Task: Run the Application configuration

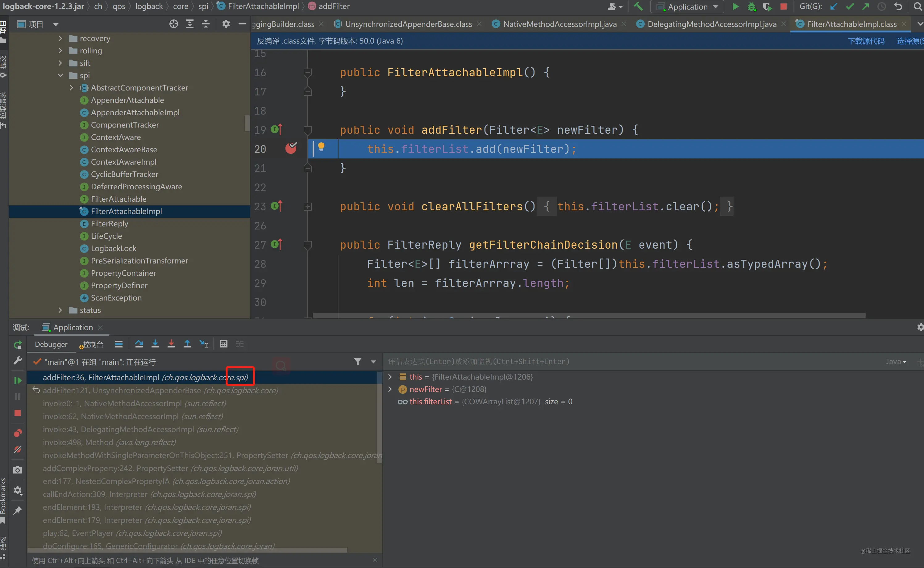Action: [x=736, y=6]
